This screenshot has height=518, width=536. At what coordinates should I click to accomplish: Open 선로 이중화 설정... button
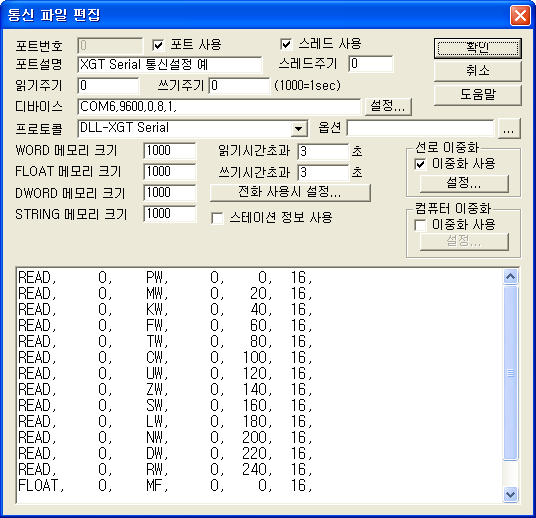(464, 184)
